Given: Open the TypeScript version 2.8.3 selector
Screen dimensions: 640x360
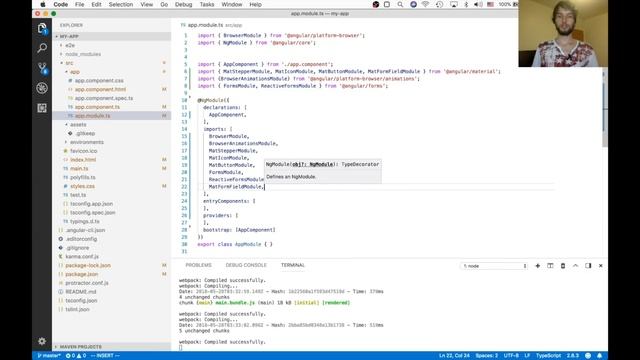Looking at the screenshot, I should tap(573, 356).
